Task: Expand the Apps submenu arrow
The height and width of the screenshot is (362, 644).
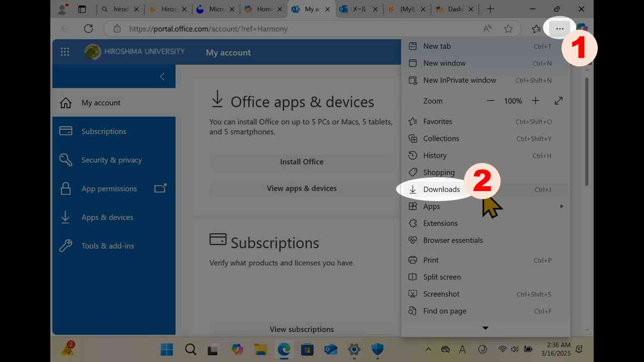Action: click(x=561, y=206)
